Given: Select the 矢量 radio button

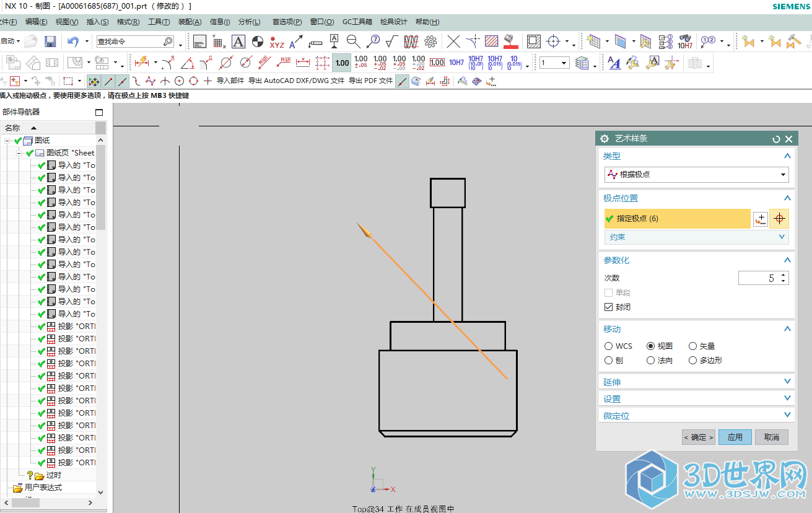Looking at the screenshot, I should pyautogui.click(x=693, y=346).
